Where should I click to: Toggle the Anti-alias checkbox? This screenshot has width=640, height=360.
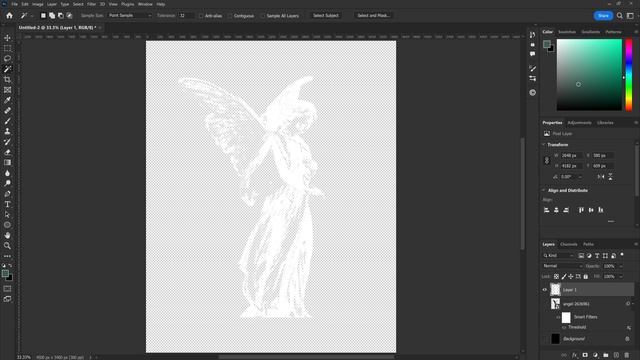click(201, 16)
